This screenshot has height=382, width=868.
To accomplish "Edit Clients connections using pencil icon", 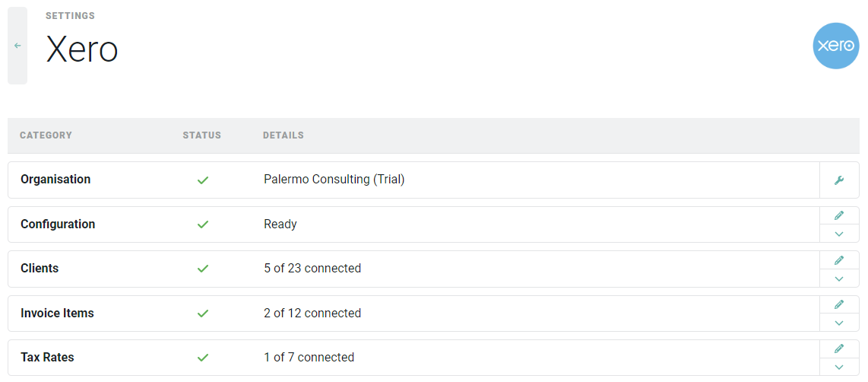I will 839,260.
